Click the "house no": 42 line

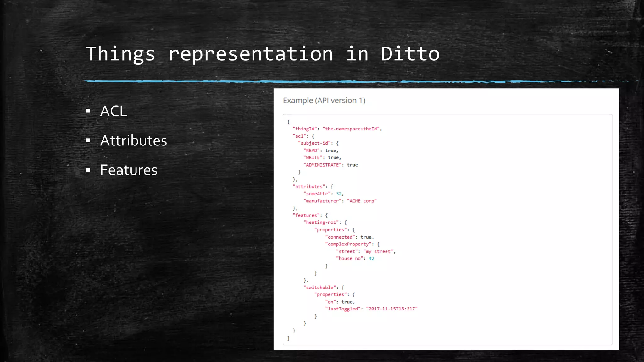click(355, 259)
